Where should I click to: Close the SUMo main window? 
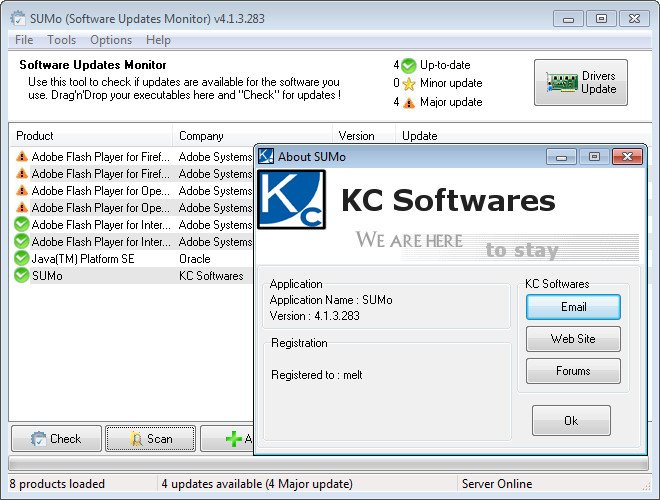coord(634,19)
